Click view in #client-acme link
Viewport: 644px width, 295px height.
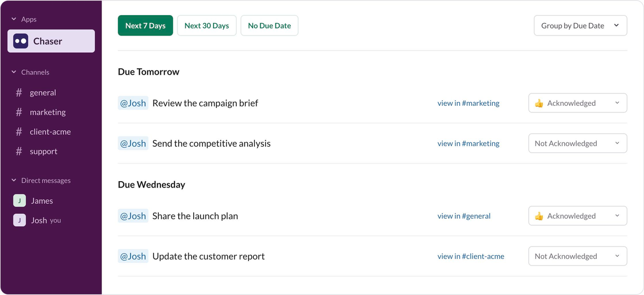click(x=471, y=256)
